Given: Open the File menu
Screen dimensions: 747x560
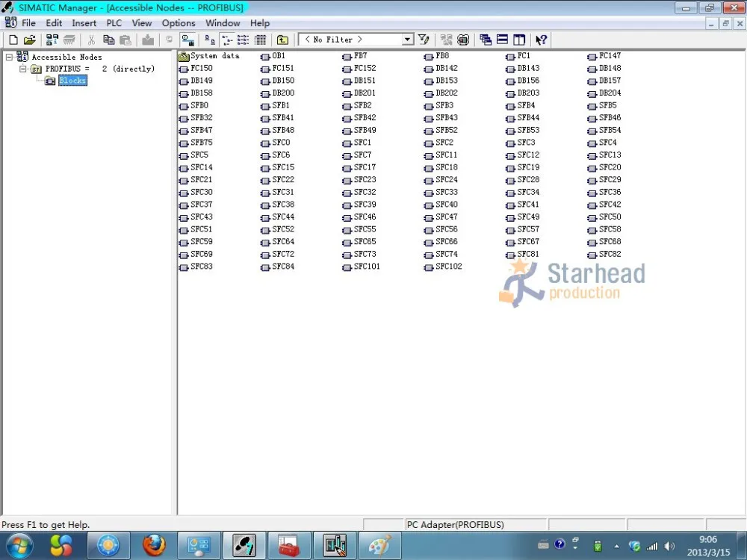Looking at the screenshot, I should pos(28,23).
